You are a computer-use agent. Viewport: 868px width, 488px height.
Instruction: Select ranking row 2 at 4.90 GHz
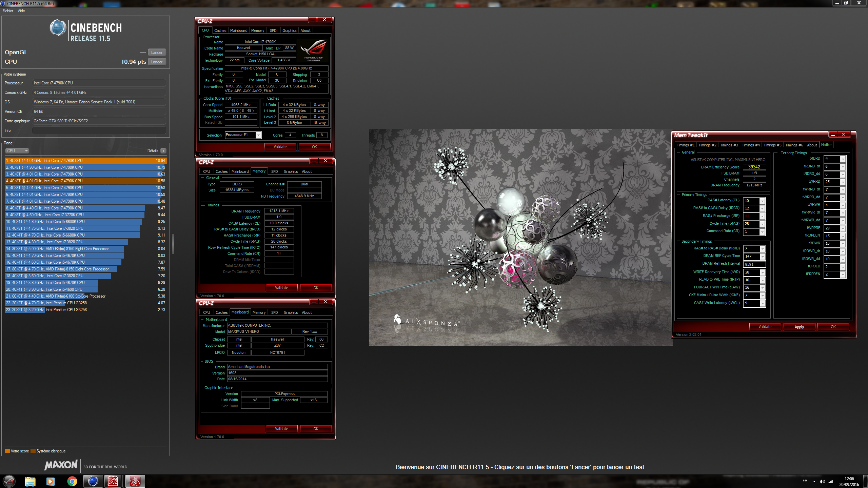[x=85, y=167]
